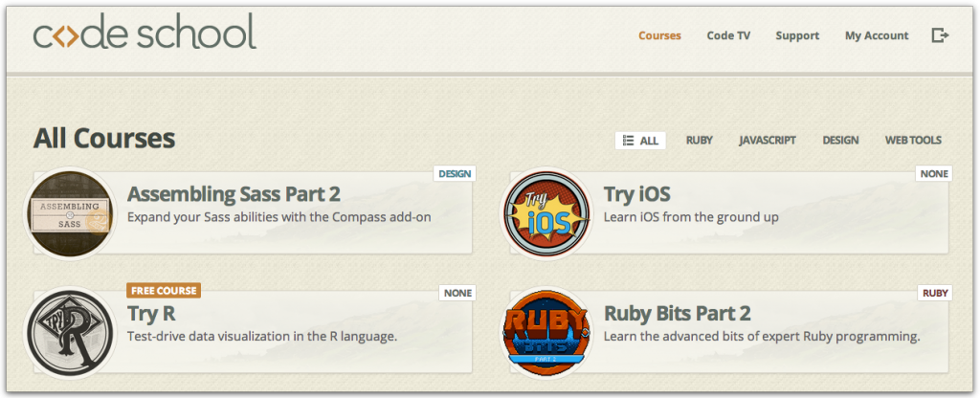Open the Try R course badge
The width and height of the screenshot is (980, 398).
point(70,333)
